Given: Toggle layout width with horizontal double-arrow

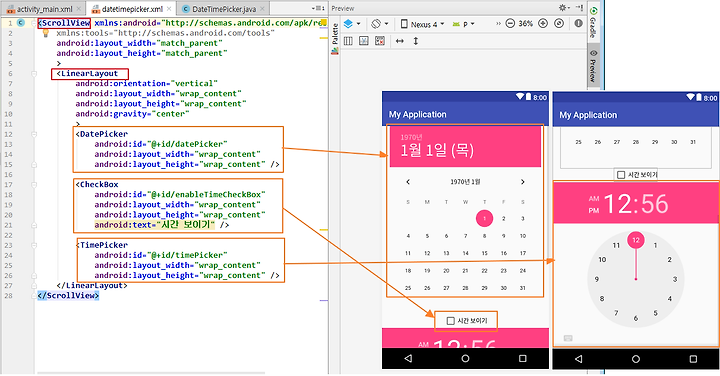Looking at the screenshot, I should [x=399, y=41].
